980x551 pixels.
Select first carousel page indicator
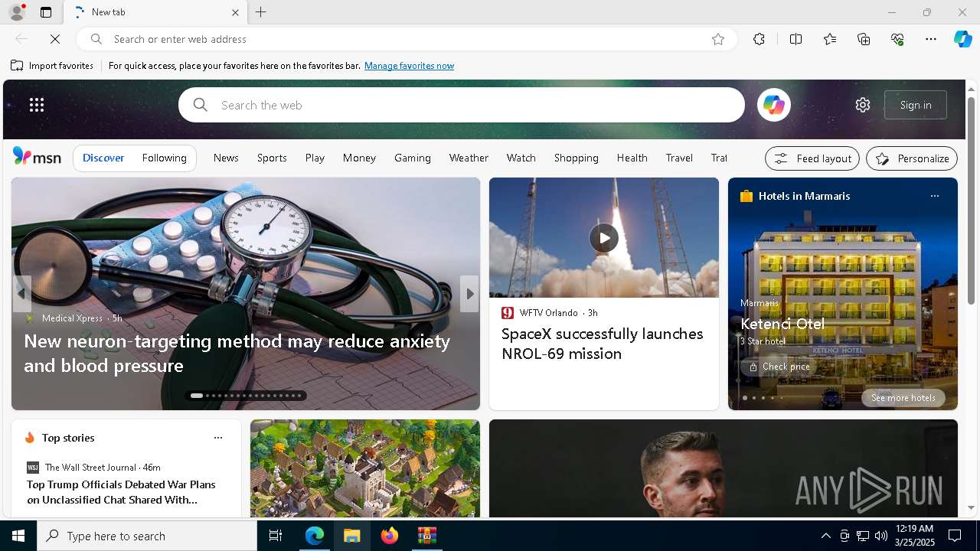[x=197, y=396]
